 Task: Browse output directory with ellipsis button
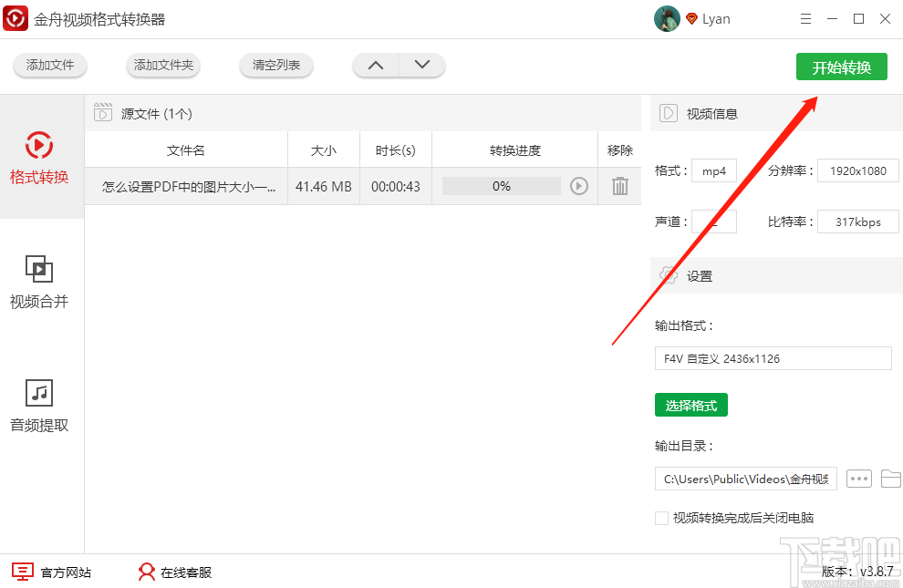(x=858, y=478)
